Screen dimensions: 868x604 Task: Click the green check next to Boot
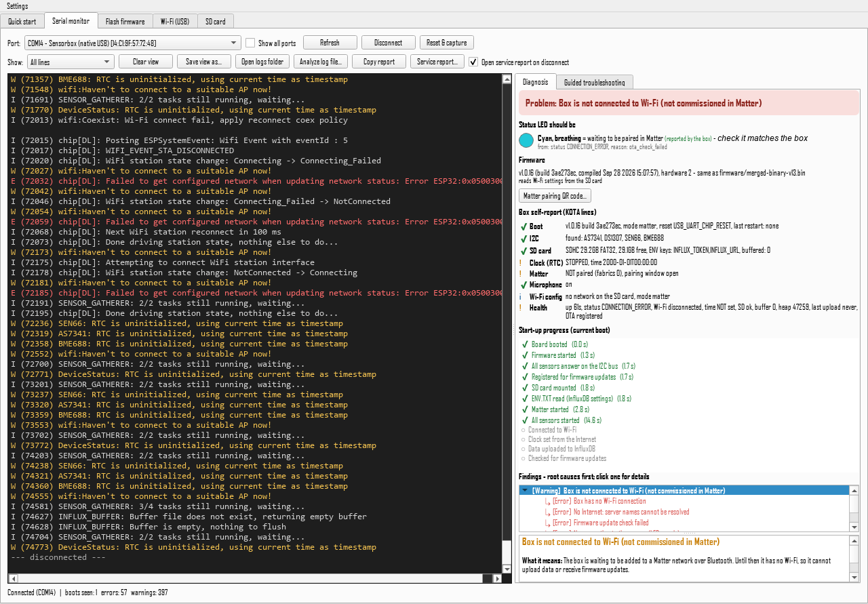pos(524,227)
